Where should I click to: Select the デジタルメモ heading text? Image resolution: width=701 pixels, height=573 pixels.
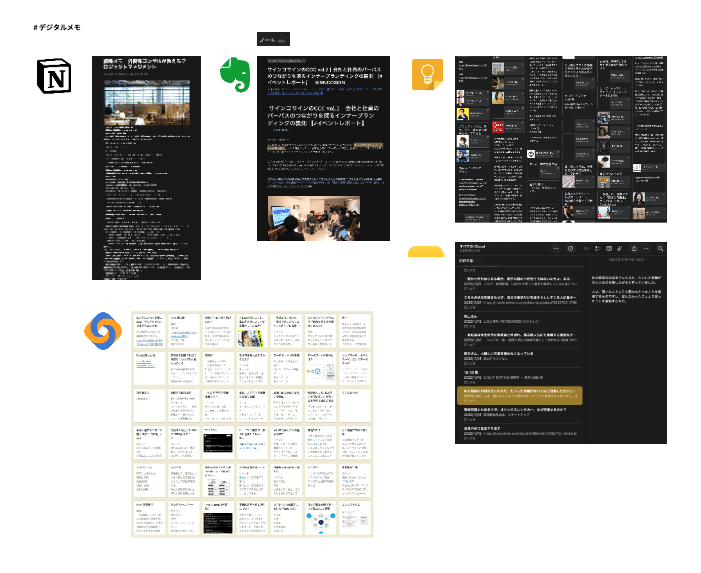coord(58,27)
